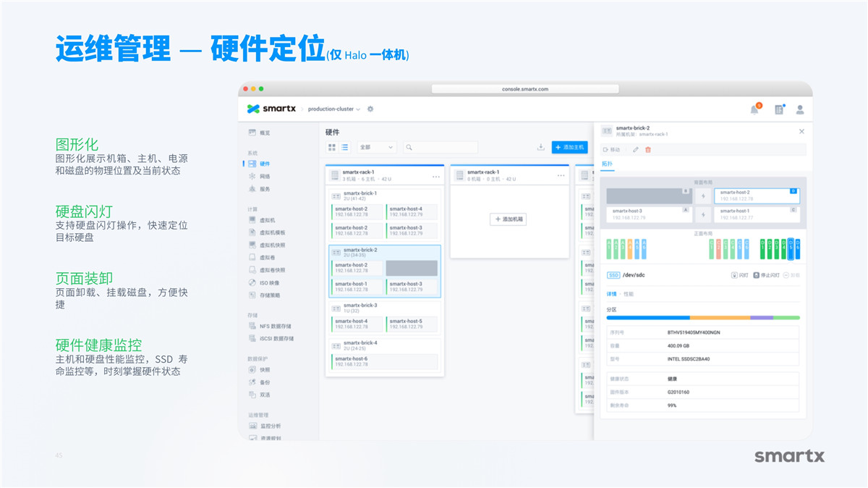
Task: Select the 拓扑 tab
Action: point(608,164)
